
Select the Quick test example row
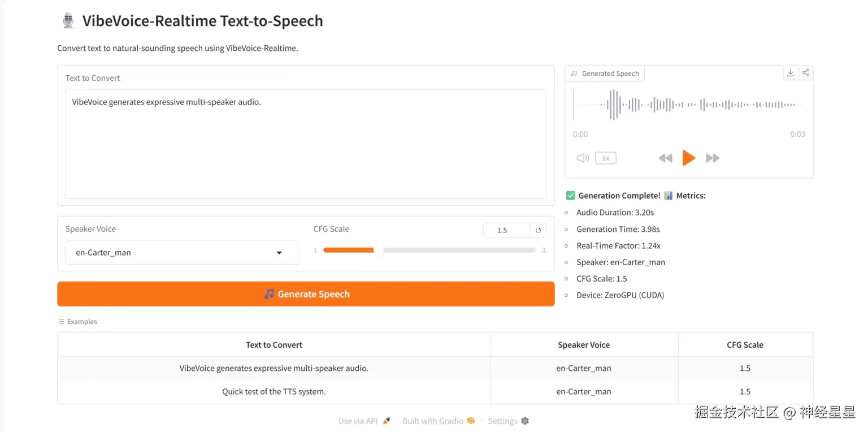(274, 391)
